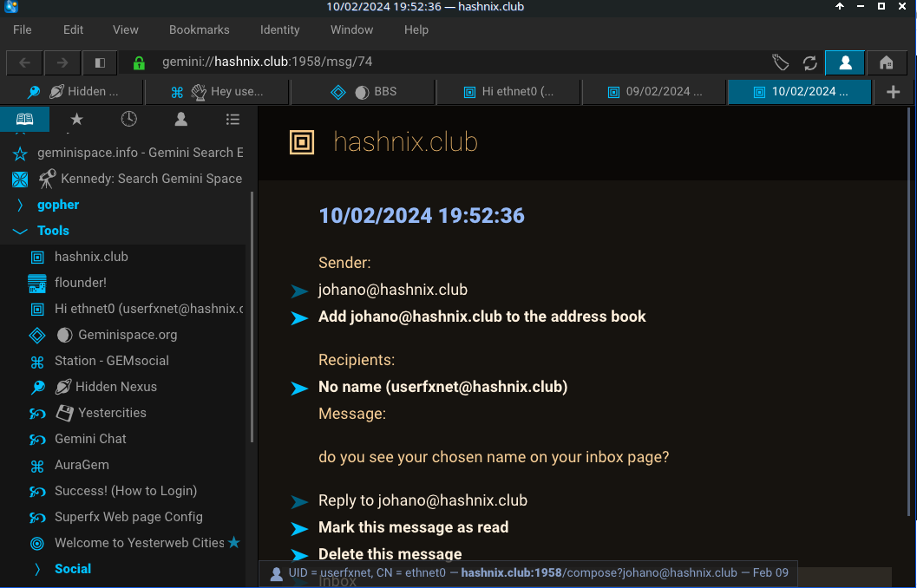Click the forward navigation arrow
This screenshot has height=588, width=917.
[62, 62]
